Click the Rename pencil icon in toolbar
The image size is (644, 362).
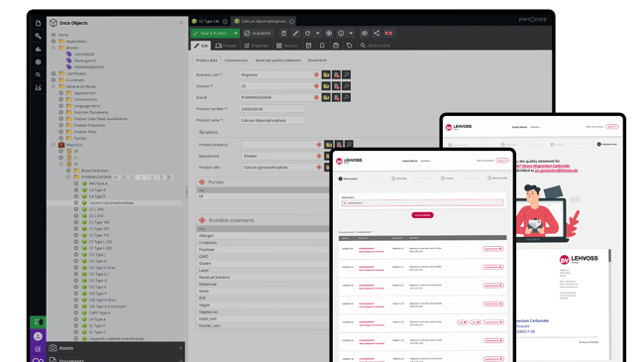coord(295,34)
